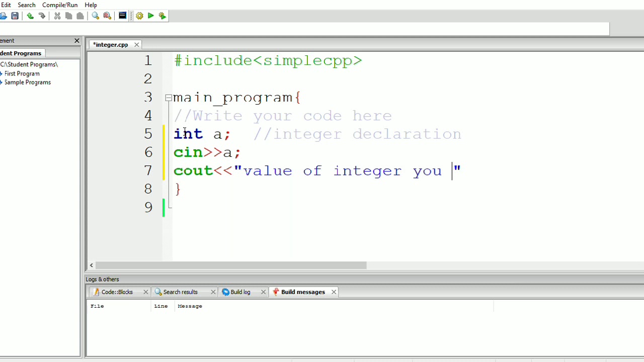
Task: Click the closing brace on line 8
Action: (178, 189)
